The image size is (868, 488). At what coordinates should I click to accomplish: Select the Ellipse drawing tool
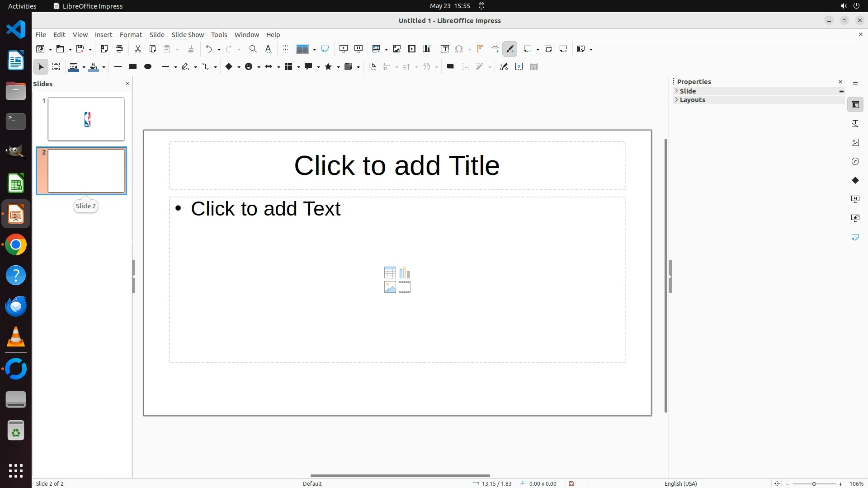click(148, 66)
